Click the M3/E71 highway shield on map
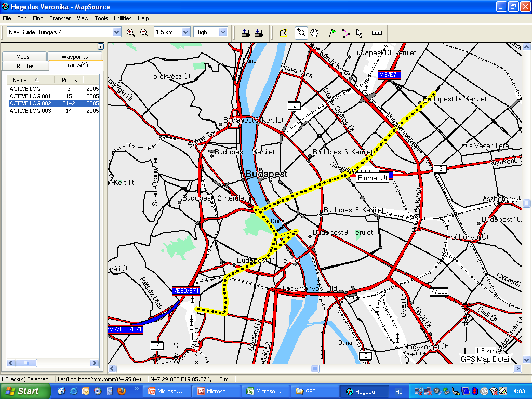This screenshot has height=399, width=532. pos(389,75)
